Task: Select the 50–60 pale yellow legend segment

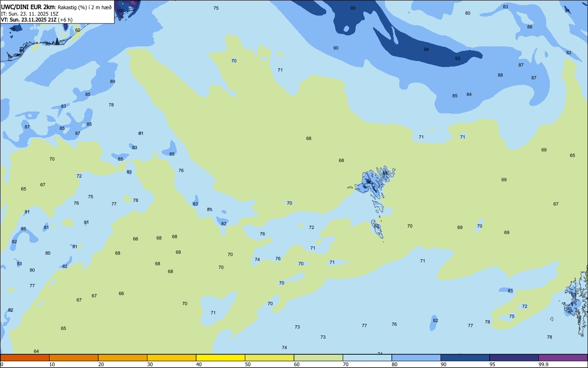Action: (x=269, y=357)
